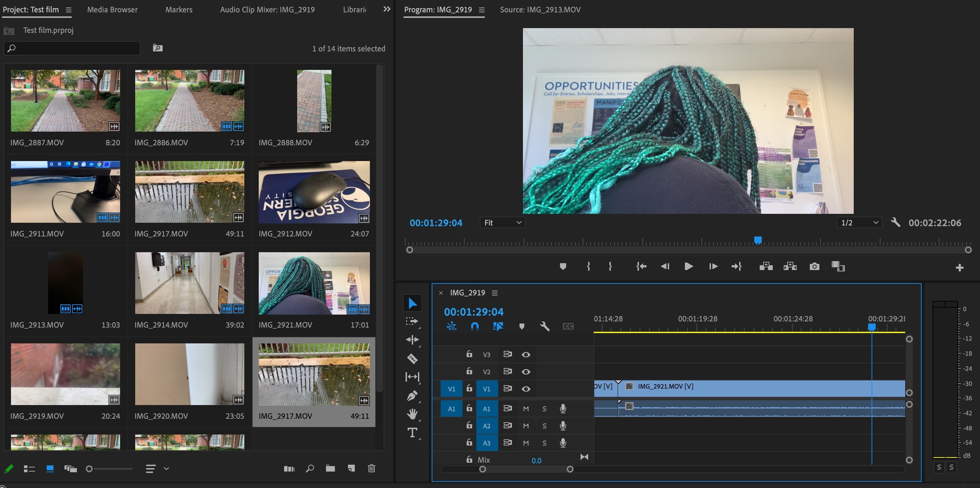
Task: Choose the Type tool
Action: 412,432
